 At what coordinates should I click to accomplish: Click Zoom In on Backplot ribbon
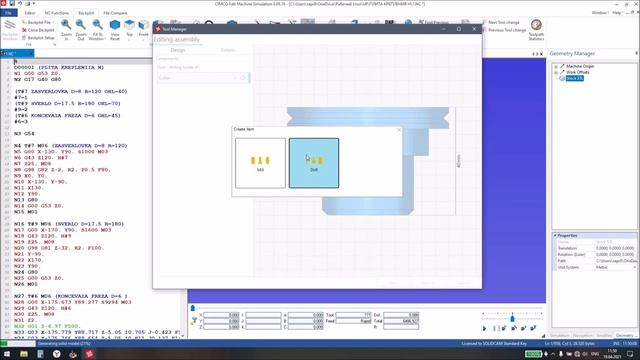coord(66,30)
